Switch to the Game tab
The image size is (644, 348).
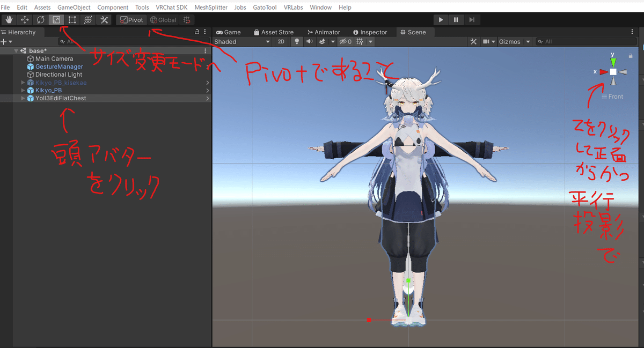(x=229, y=32)
